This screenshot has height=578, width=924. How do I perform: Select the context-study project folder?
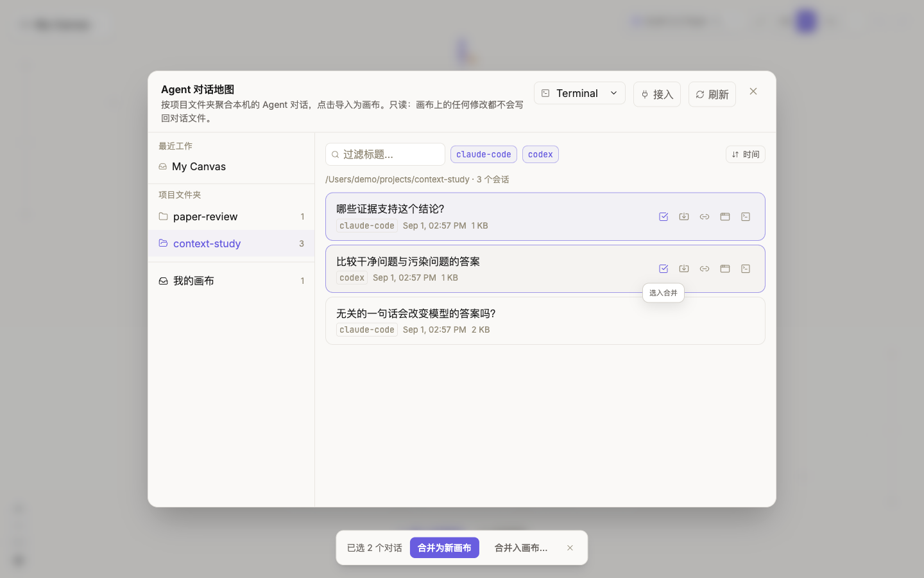click(x=231, y=243)
